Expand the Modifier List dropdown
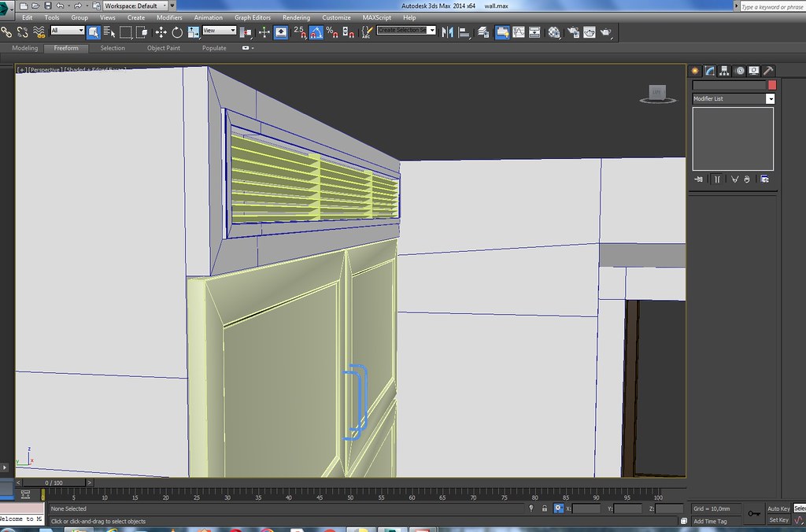 click(x=770, y=99)
